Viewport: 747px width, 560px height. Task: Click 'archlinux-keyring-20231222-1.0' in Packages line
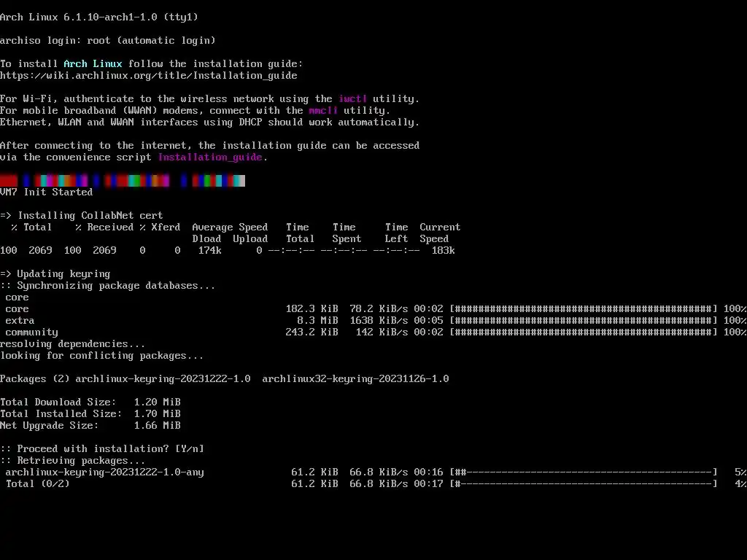point(163,379)
